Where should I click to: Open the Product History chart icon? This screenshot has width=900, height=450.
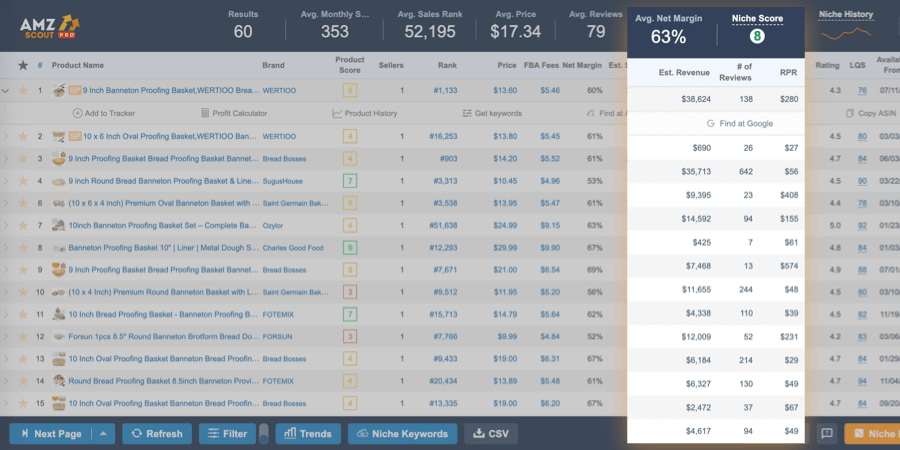tap(337, 114)
